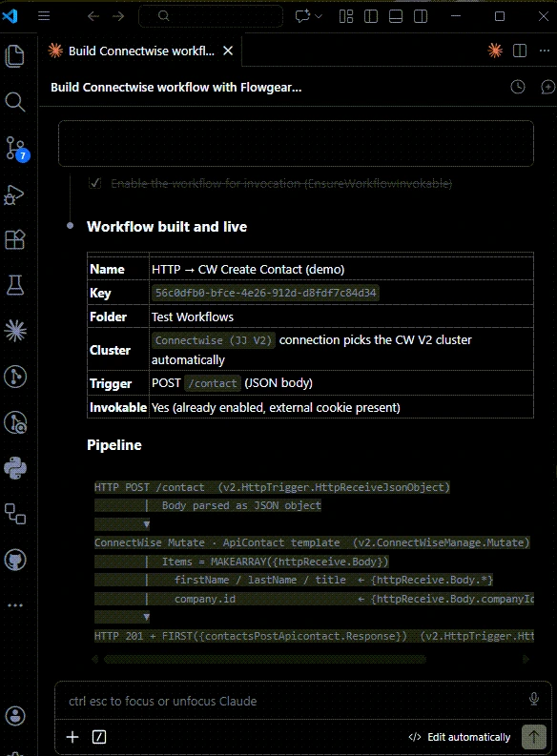Screen dimensions: 557x756
Task: Click the Items = MAKEARRAY line
Action: pos(275,562)
